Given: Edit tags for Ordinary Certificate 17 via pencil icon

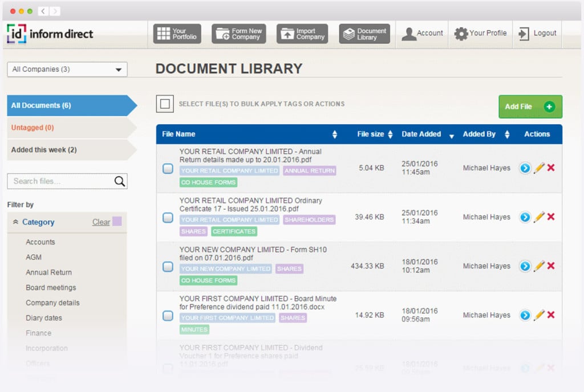Looking at the screenshot, I should (x=540, y=217).
